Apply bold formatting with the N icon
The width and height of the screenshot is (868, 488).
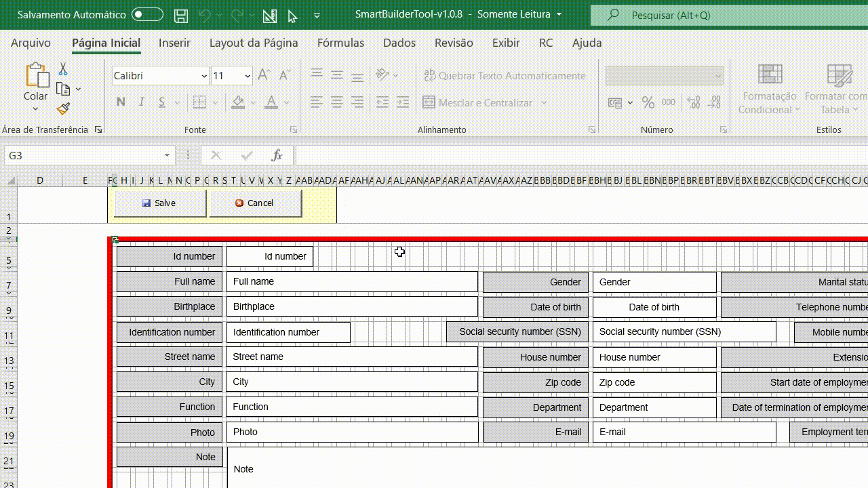121,102
